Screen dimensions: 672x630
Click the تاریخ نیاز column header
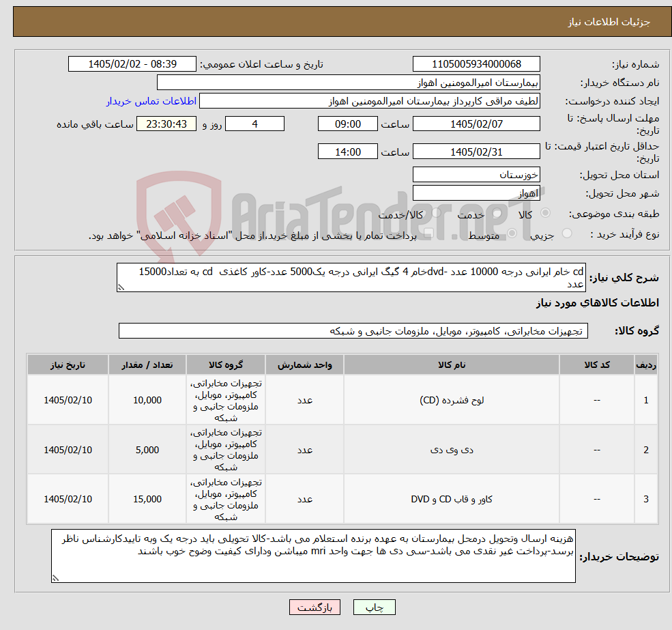tap(68, 364)
